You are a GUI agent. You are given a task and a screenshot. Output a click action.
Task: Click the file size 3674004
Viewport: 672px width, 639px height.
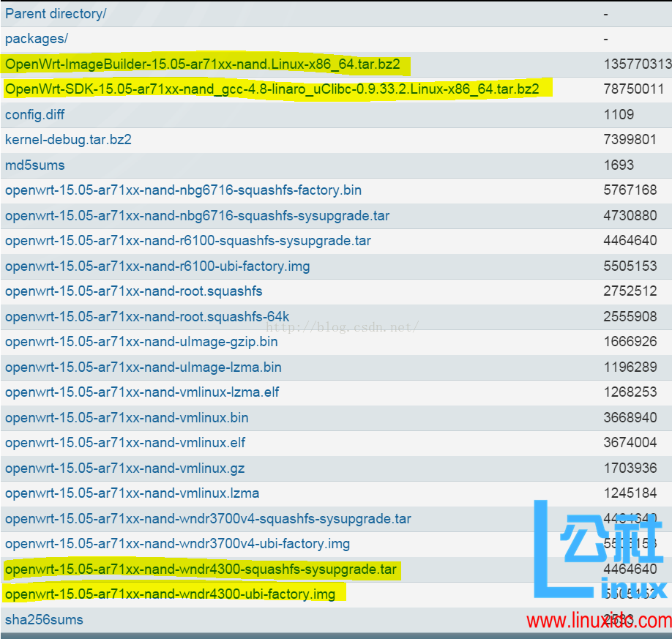pos(630,443)
